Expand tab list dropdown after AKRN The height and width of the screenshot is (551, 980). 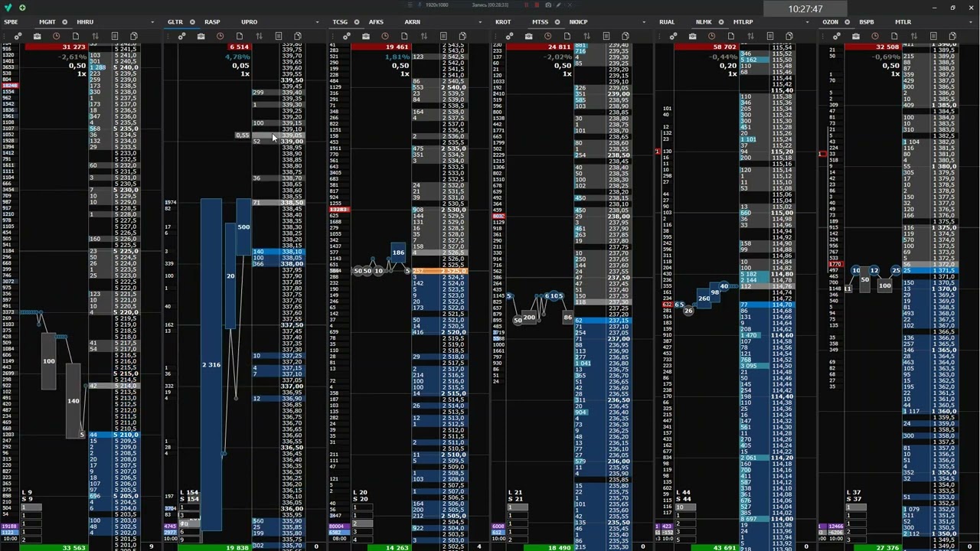481,22
